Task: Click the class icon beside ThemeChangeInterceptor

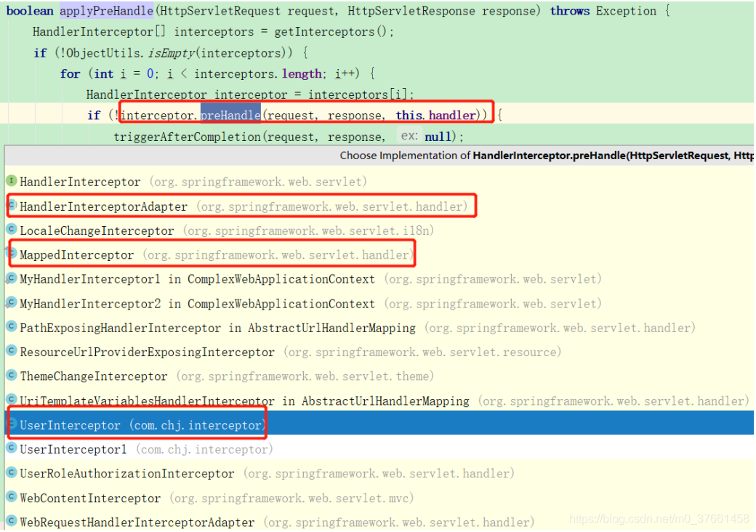Action: pos(10,376)
